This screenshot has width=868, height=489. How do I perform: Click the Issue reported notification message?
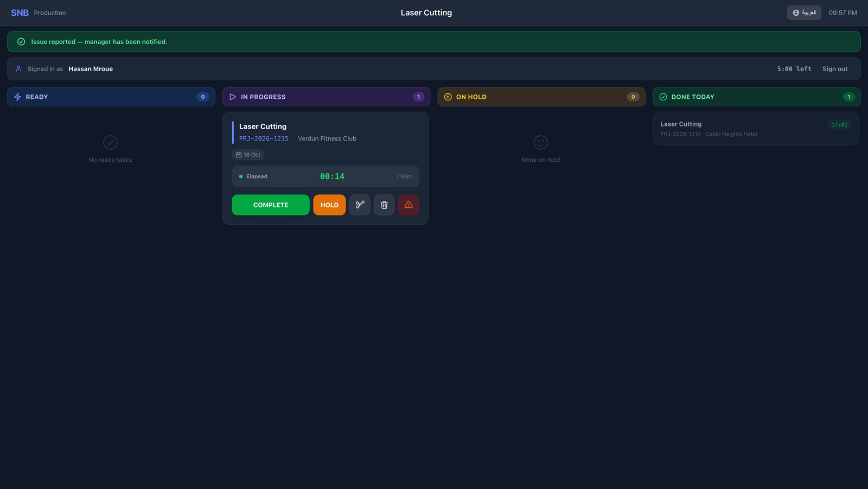(x=99, y=42)
